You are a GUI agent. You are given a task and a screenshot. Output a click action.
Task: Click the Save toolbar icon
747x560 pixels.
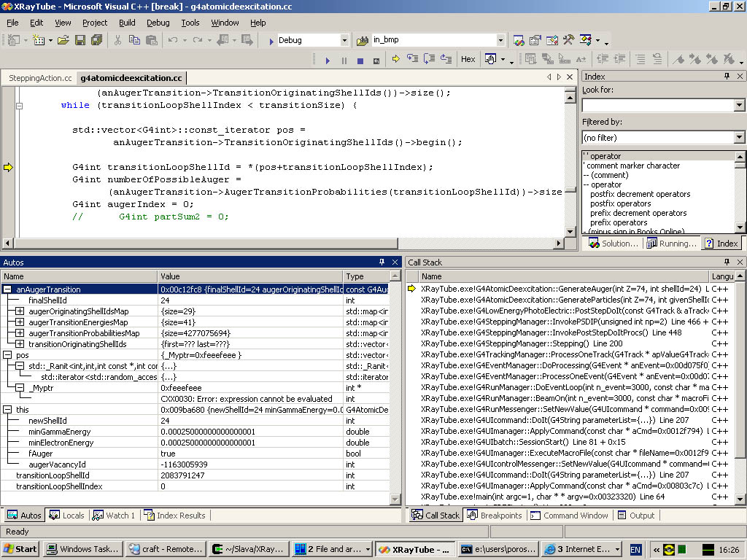(81, 40)
